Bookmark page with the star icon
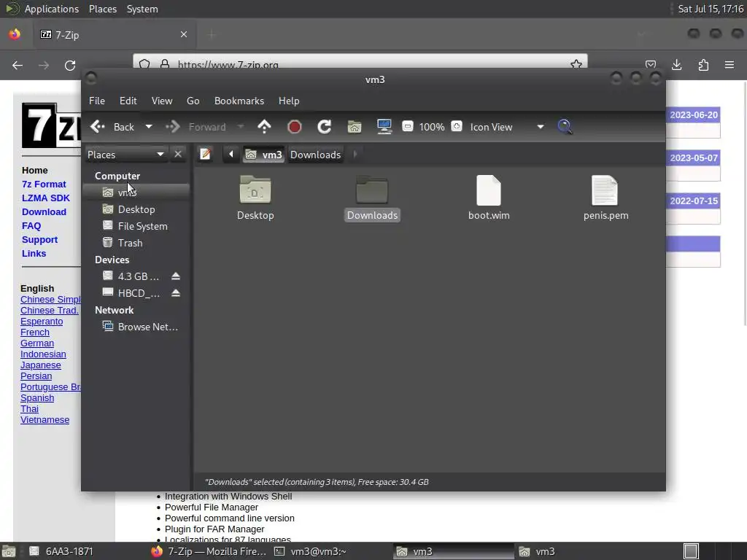Image resolution: width=747 pixels, height=560 pixels. (x=576, y=64)
